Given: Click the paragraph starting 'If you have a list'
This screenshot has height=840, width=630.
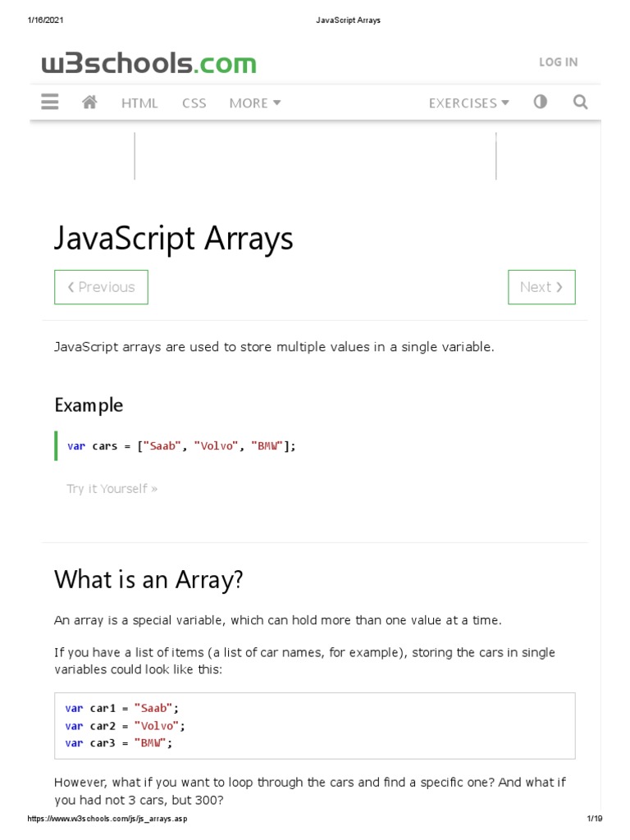Looking at the screenshot, I should click(304, 661).
